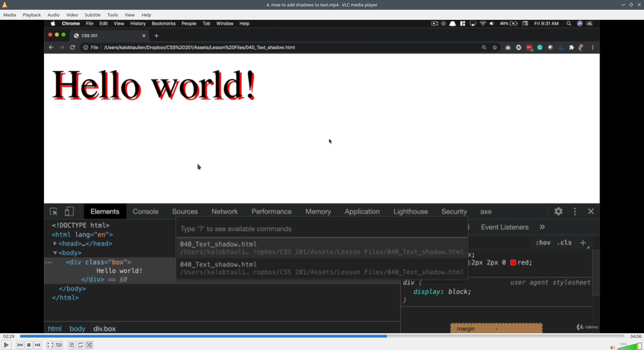Open the Lighthouse tab
The height and width of the screenshot is (350, 644).
click(411, 212)
